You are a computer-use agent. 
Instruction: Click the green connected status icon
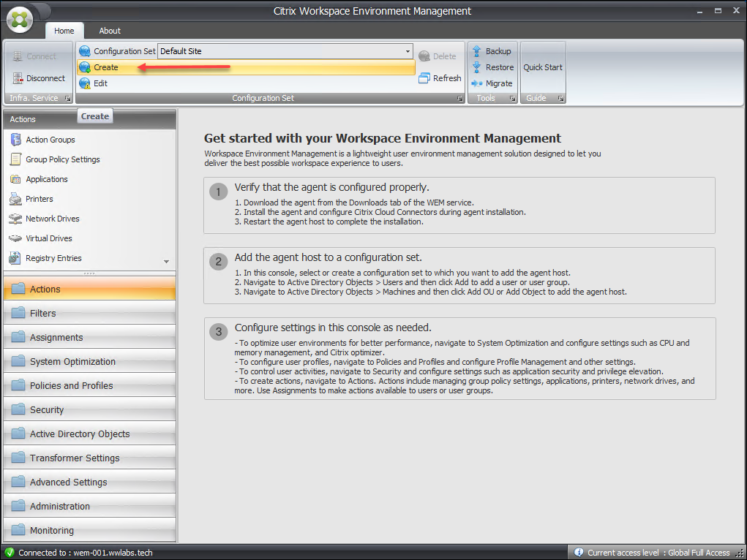[x=9, y=553]
